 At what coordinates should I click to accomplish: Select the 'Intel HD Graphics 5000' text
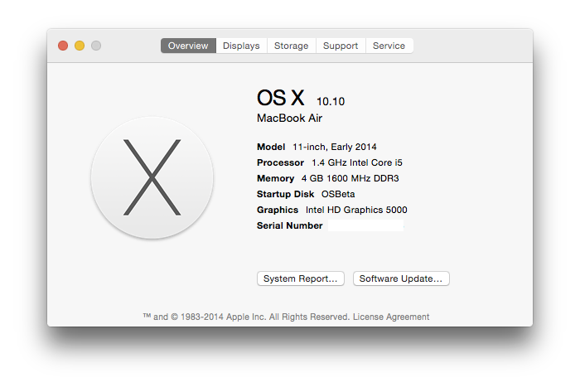tap(356, 210)
